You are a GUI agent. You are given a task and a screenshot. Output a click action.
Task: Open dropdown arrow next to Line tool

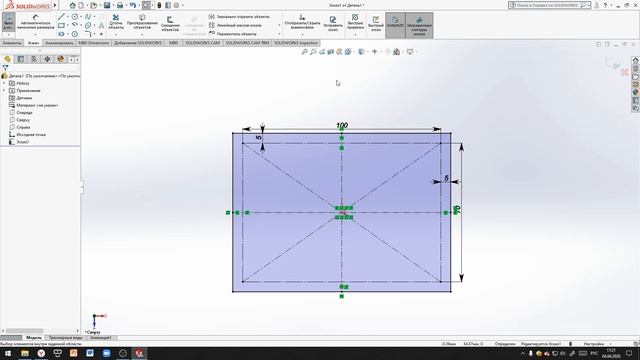click(x=68, y=17)
